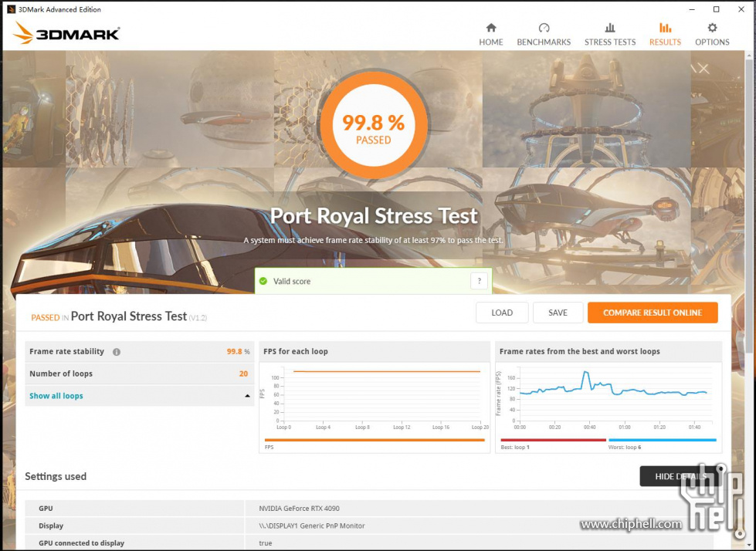Screen dimensions: 756x551
Task: Click the info icon beside Frame rate stability
Action: coord(117,352)
